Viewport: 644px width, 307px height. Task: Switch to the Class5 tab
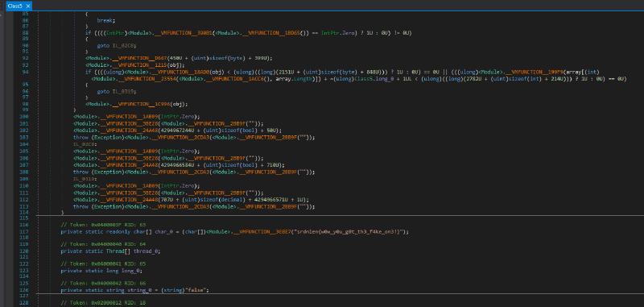pyautogui.click(x=15, y=6)
